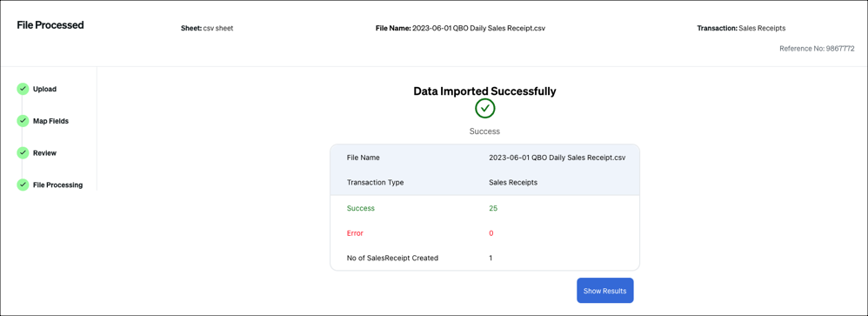This screenshot has width=868, height=316.
Task: Click the Upload step checkmark icon
Action: (x=23, y=89)
